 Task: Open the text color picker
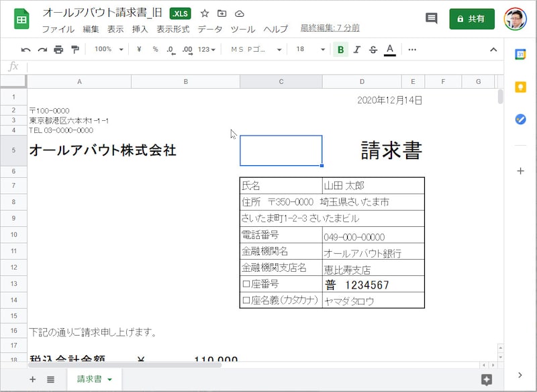[x=390, y=50]
